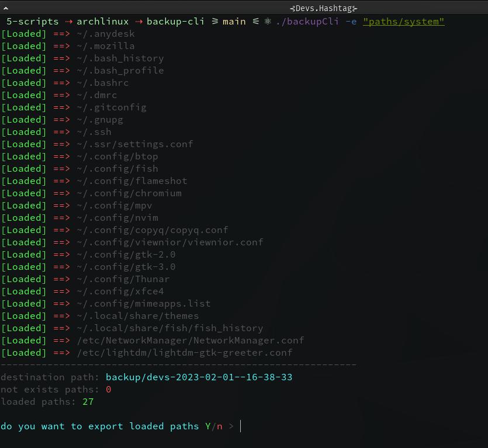Screen dimensions: 488x448
Task: Click the lightdm-gtk-greeter.conf path
Action: [185, 353]
